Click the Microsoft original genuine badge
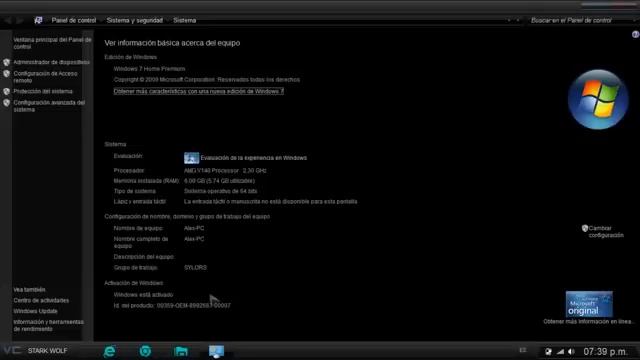640x360 pixels. (x=589, y=304)
